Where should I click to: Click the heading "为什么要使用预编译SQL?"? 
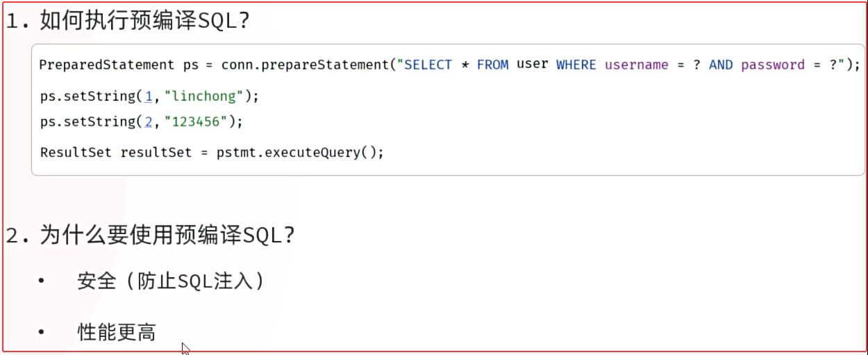(167, 236)
